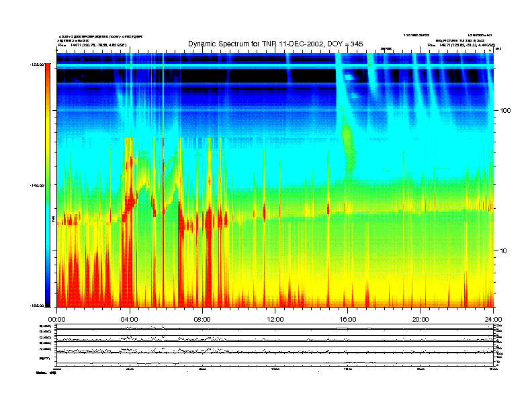The height and width of the screenshot is (411, 532).
Task: Click the 00:00 time axis label
Action: coord(56,320)
